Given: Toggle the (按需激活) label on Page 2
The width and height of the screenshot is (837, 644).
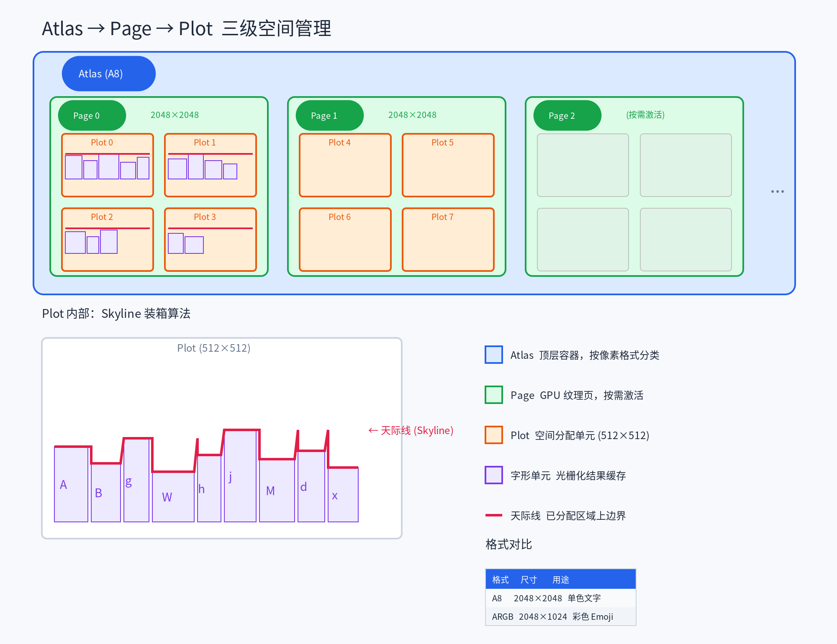Looking at the screenshot, I should click(x=645, y=115).
